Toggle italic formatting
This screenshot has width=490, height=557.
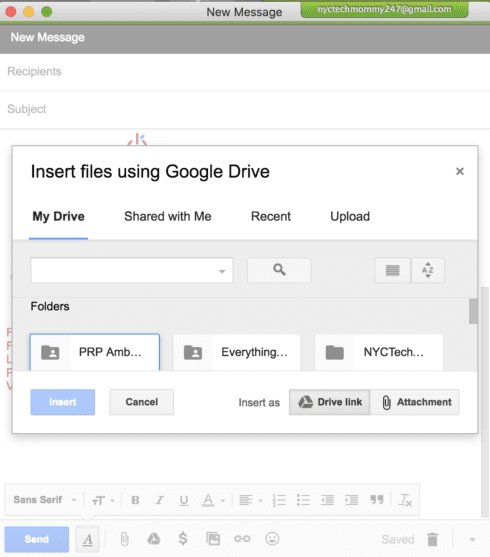[x=160, y=500]
